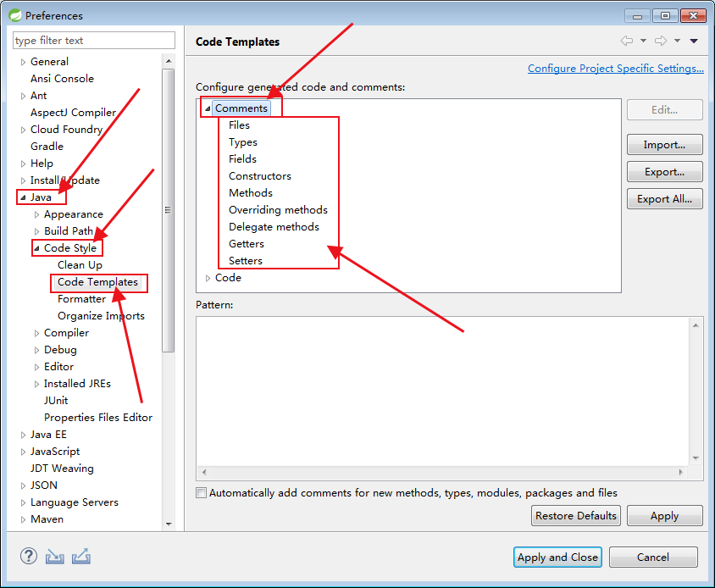Click inside the Pattern text area
715x588 pixels.
tap(442, 391)
